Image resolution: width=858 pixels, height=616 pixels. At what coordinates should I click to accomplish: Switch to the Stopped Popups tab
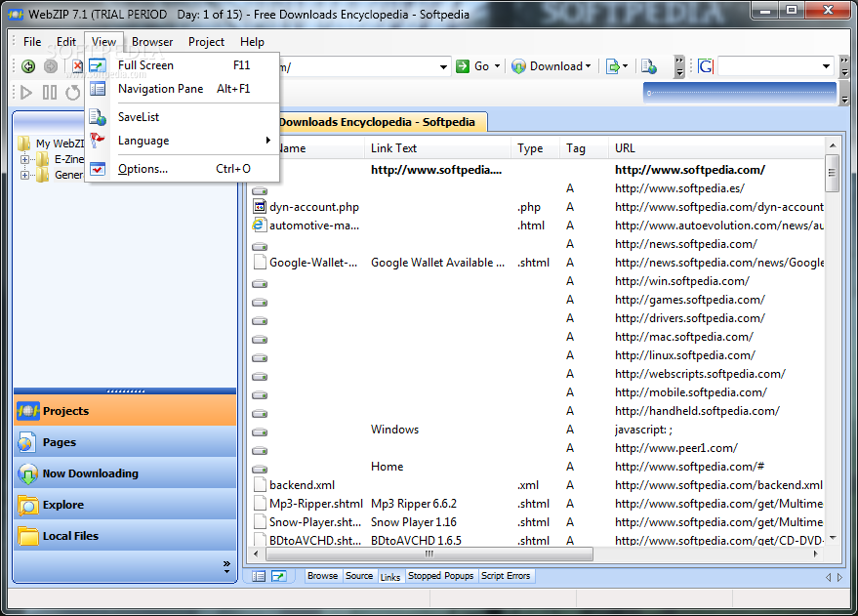pos(440,576)
